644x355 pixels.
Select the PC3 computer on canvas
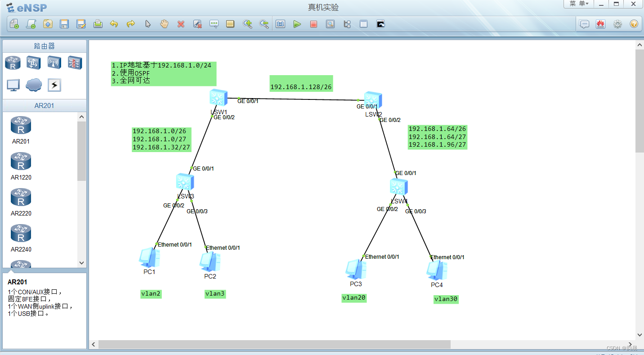(x=355, y=269)
